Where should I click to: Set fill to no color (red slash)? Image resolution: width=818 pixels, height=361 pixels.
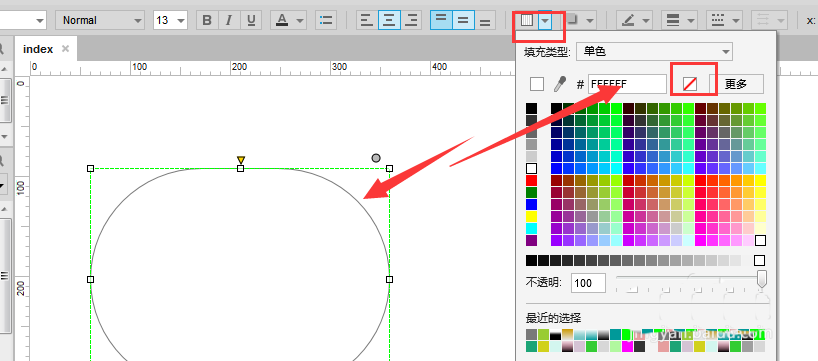point(690,84)
